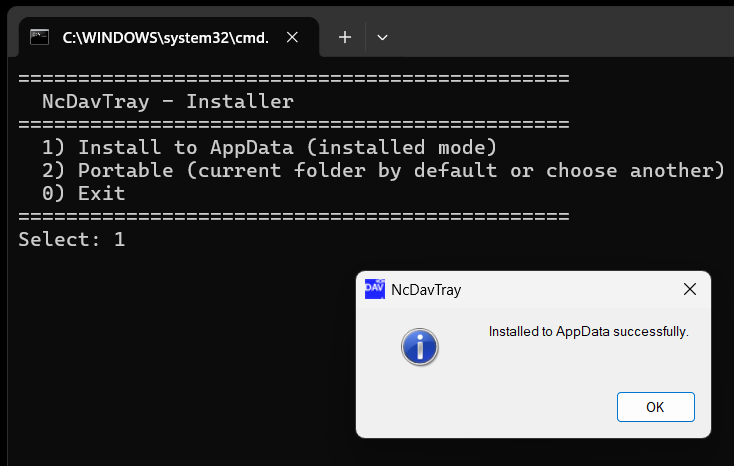Click the NcDavTray DAV icon in dialog title
The width and height of the screenshot is (734, 466).
375,289
